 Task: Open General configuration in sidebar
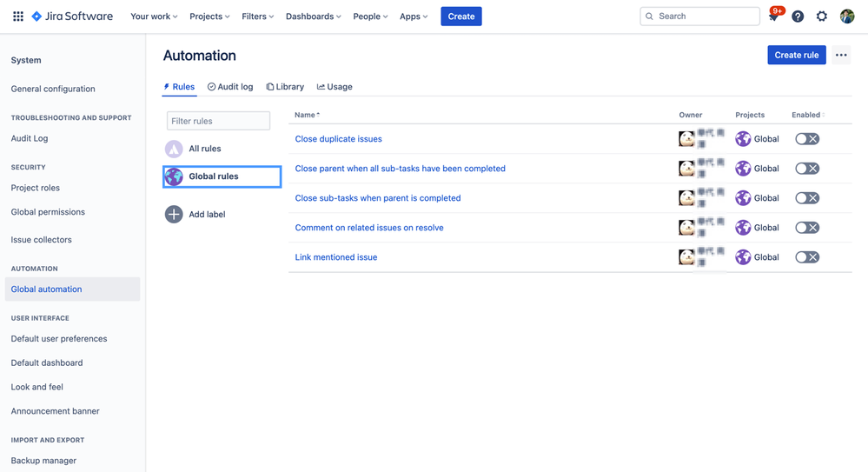click(53, 89)
